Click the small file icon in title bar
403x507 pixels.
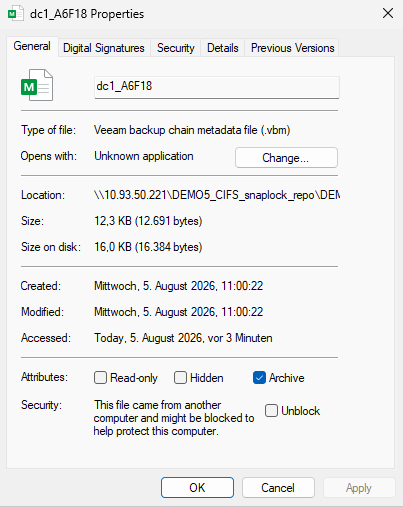(15, 14)
